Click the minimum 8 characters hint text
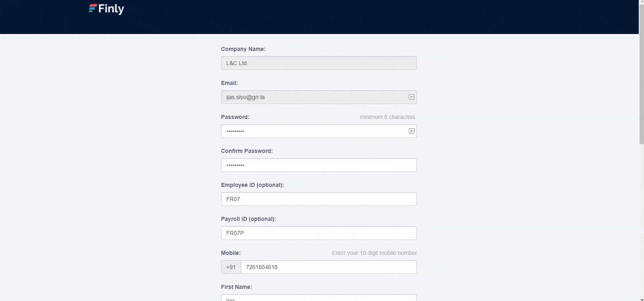644x301 pixels. (388, 117)
